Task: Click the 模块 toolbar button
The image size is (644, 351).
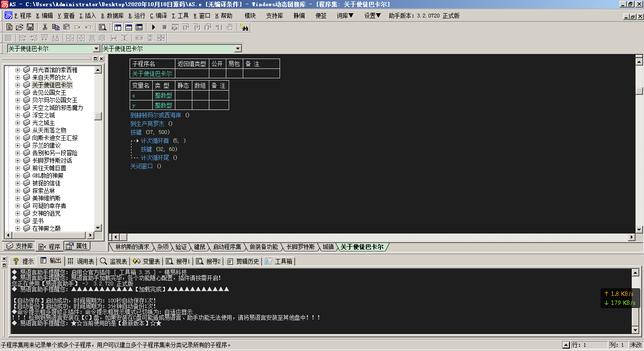Action: (x=250, y=16)
